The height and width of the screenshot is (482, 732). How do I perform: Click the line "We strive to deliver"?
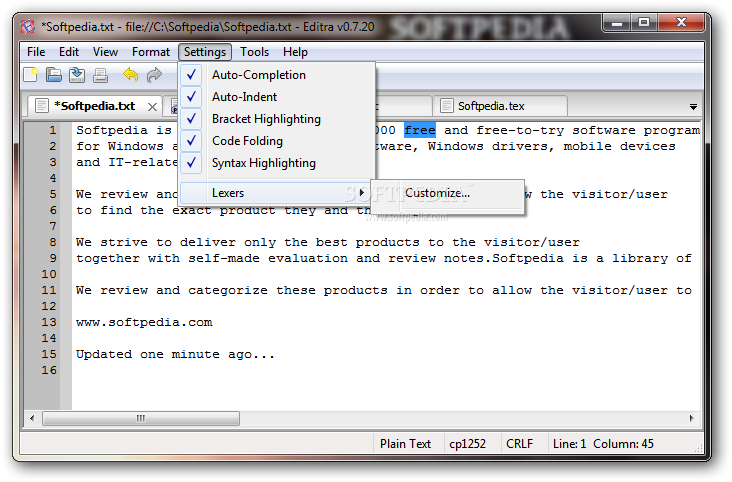click(x=328, y=242)
